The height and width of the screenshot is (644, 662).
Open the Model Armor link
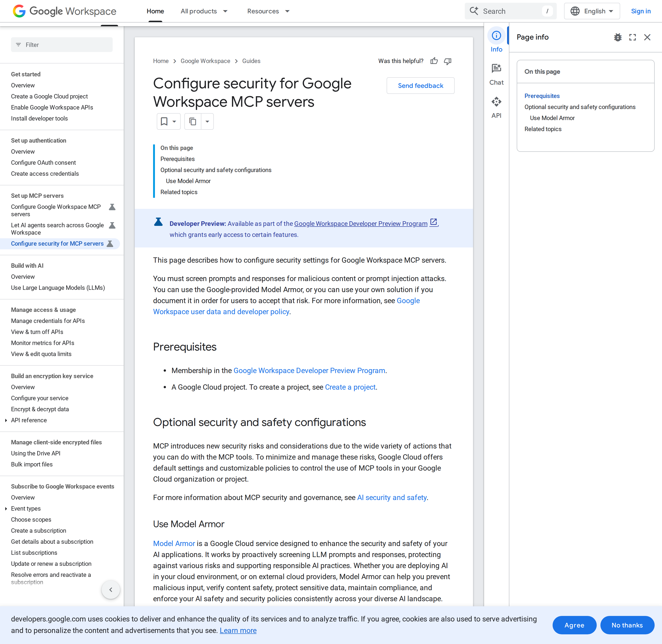coord(174,543)
